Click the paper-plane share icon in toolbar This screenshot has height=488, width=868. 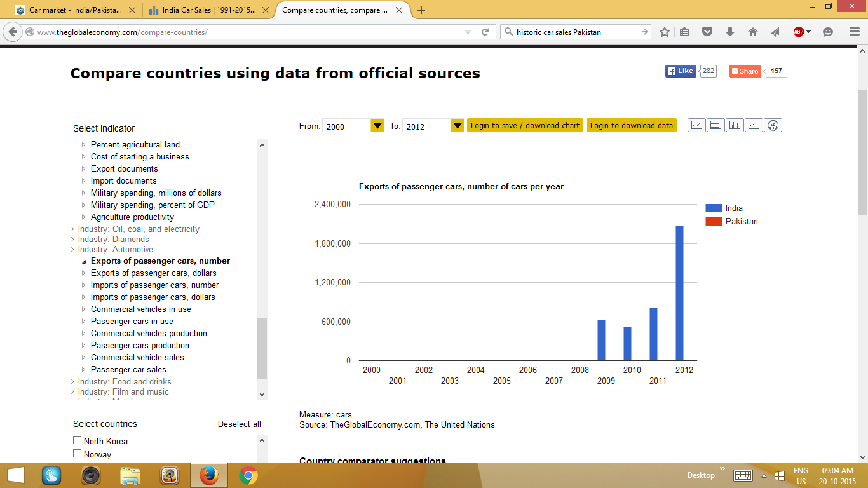pos(775,32)
